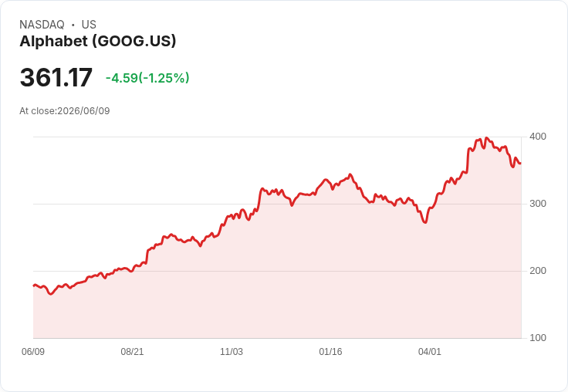The image size is (568, 392).
Task: Click the chart line's rightmost end point
Action: (521, 164)
